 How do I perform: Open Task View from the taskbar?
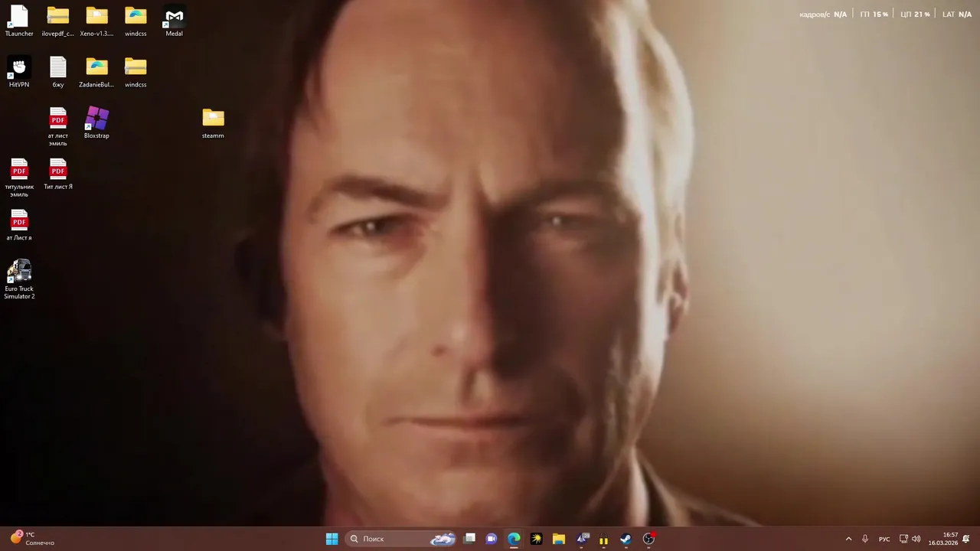coord(469,539)
